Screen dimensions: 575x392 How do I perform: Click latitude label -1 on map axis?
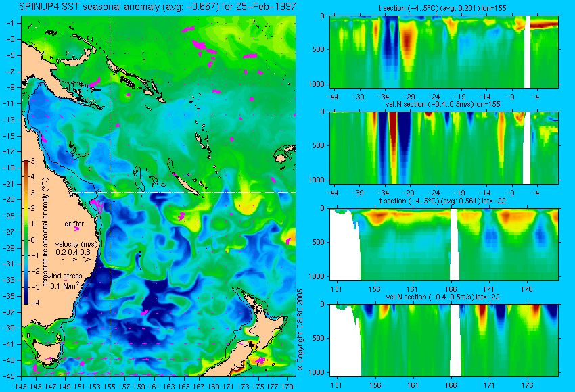coord(11,23)
